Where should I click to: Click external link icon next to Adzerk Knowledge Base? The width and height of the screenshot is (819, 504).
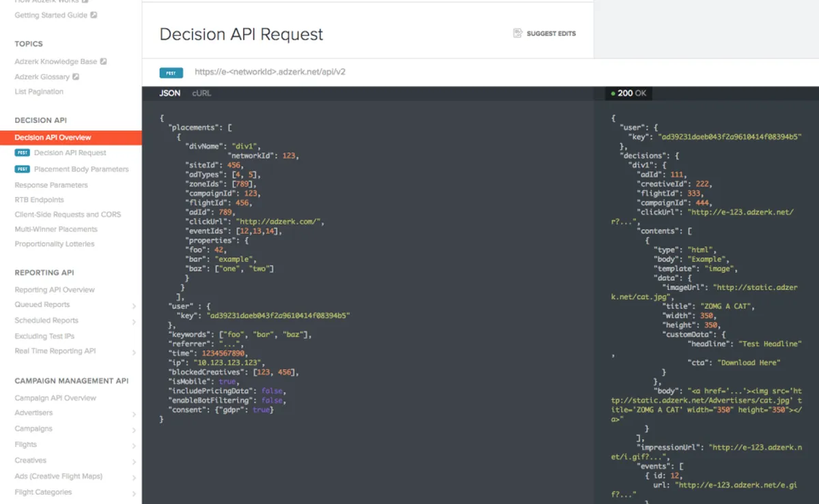[104, 61]
